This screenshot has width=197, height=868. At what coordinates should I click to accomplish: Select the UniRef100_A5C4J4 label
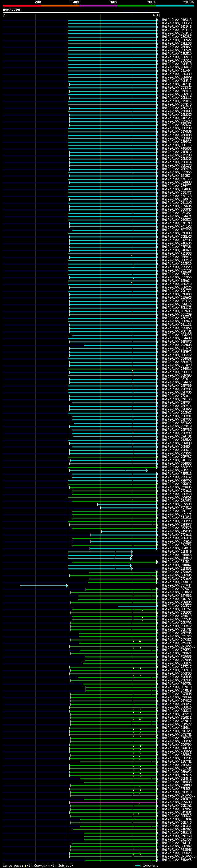[x=177, y=91]
